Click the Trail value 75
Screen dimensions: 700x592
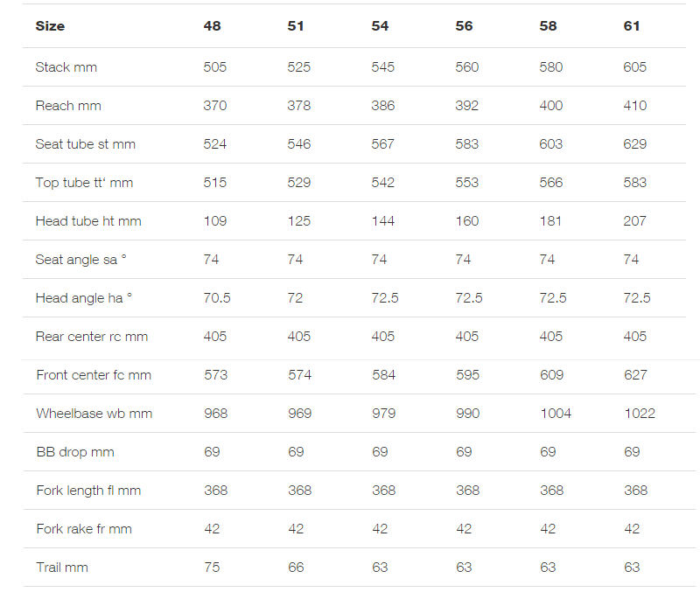click(x=212, y=568)
